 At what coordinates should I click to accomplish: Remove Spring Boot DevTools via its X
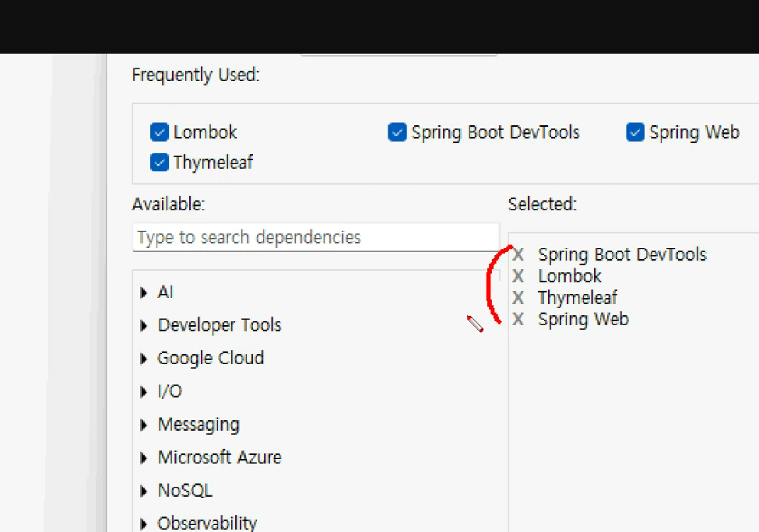point(518,254)
